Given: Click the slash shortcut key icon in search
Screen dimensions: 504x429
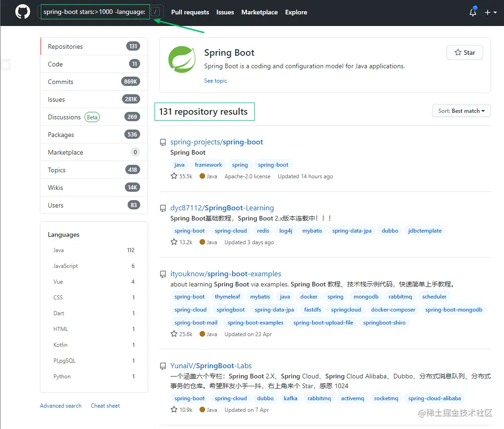Looking at the screenshot, I should [x=155, y=12].
